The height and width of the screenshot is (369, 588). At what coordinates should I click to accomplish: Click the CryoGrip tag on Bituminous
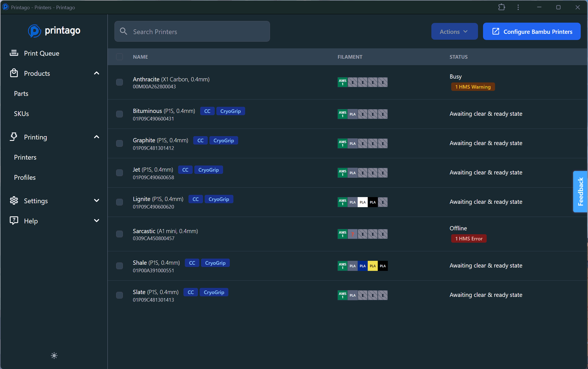pos(231,111)
